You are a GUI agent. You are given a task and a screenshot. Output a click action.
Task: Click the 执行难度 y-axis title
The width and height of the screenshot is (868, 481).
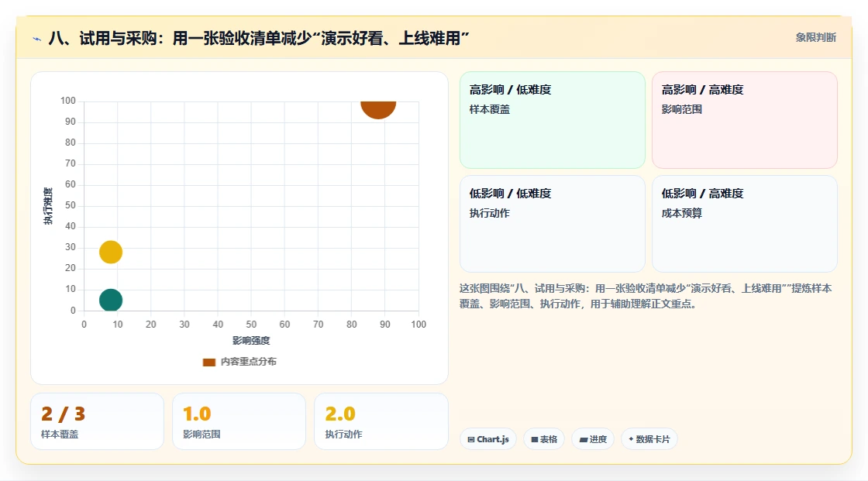(x=48, y=206)
